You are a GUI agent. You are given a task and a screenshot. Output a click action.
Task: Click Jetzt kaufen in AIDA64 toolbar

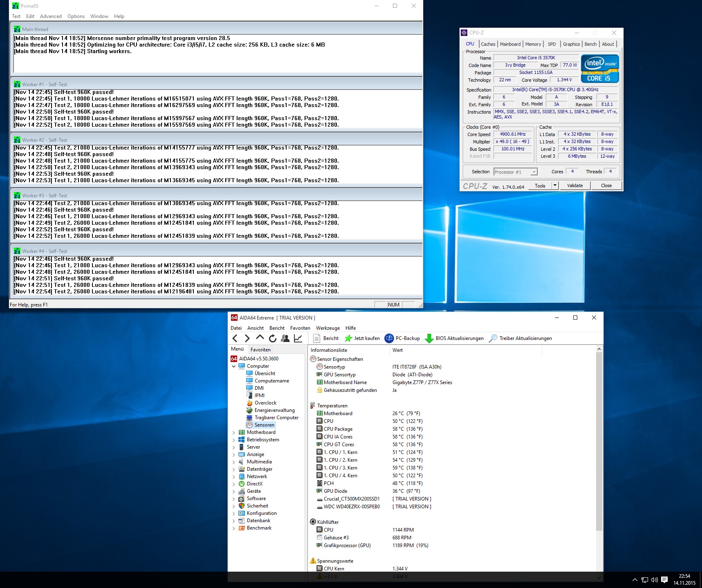tap(362, 338)
